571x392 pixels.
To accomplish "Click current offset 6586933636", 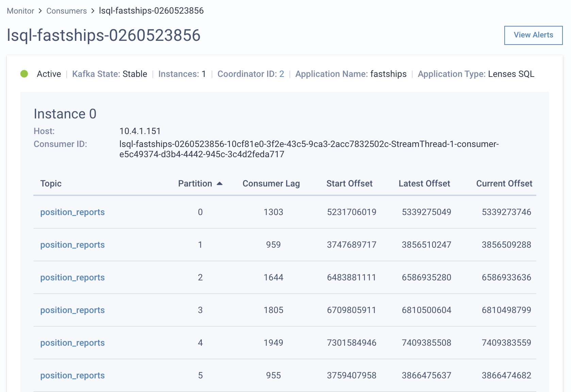I will click(x=506, y=277).
